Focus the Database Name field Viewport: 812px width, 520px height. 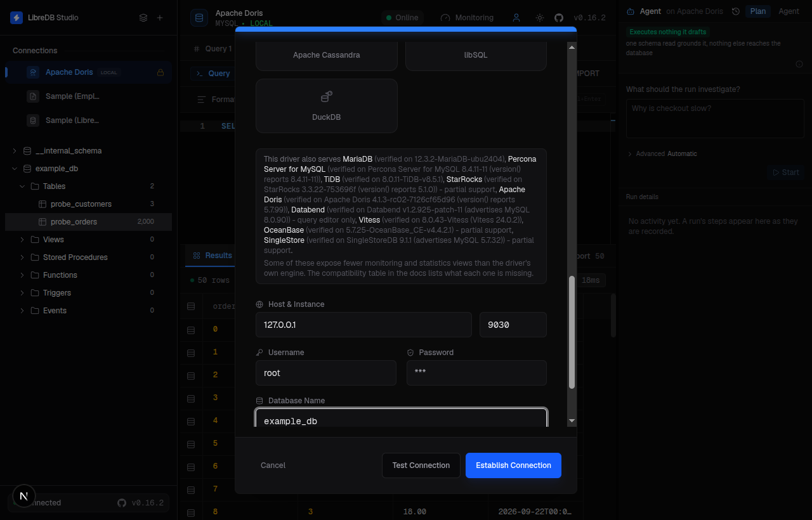(401, 418)
